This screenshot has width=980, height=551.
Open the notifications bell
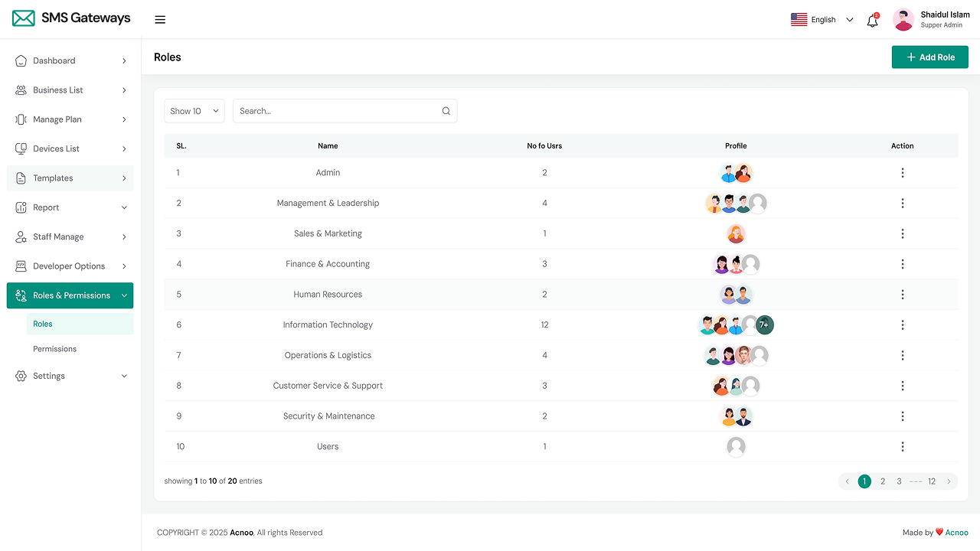[872, 21]
